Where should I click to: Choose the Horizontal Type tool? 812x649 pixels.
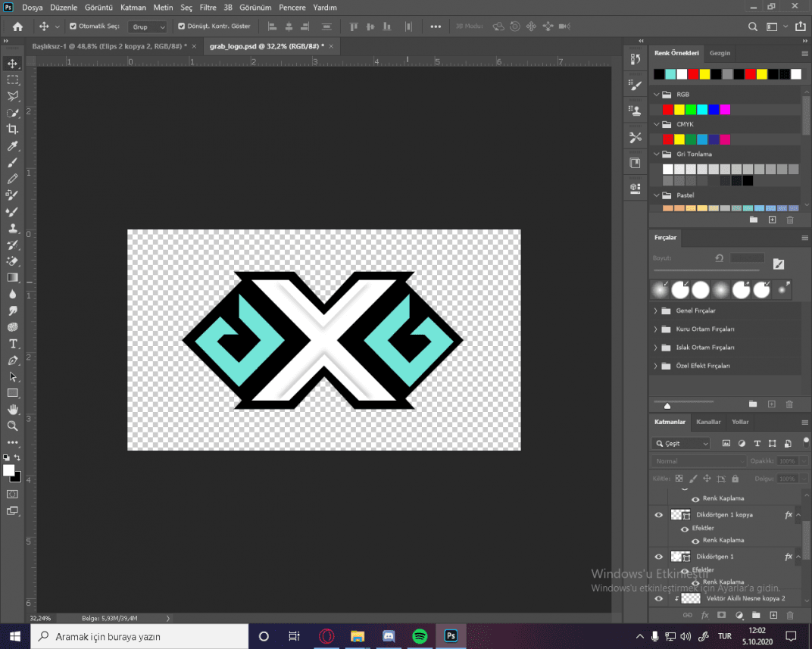12,344
